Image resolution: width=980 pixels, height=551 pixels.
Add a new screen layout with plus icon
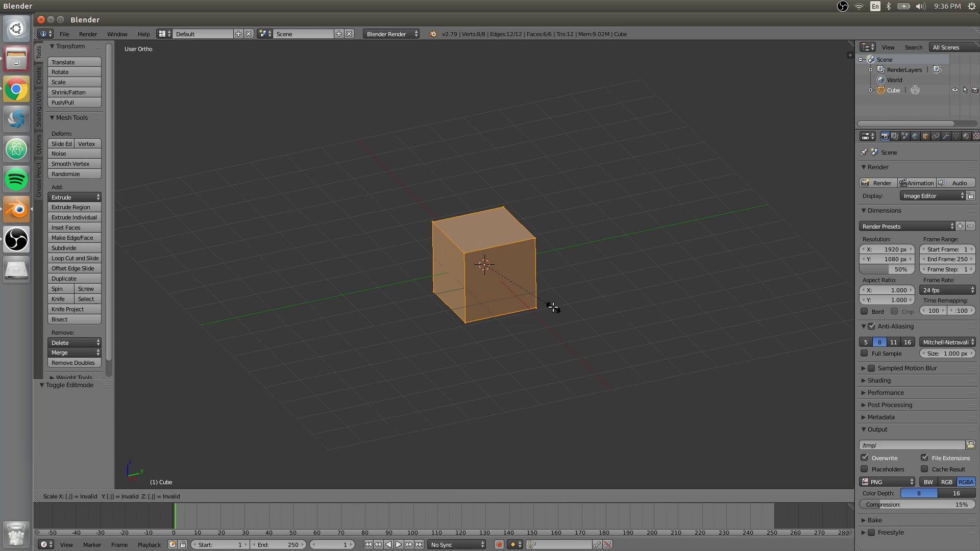[238, 34]
